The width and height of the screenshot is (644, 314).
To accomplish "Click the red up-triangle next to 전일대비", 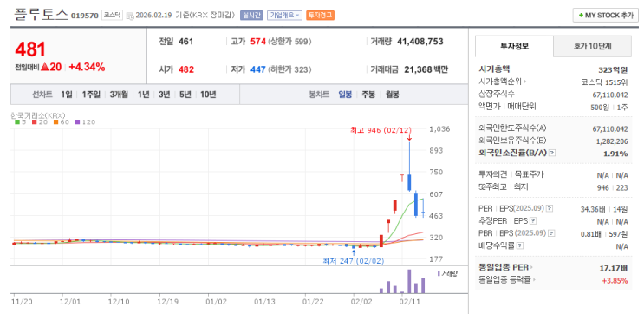I will [x=45, y=67].
